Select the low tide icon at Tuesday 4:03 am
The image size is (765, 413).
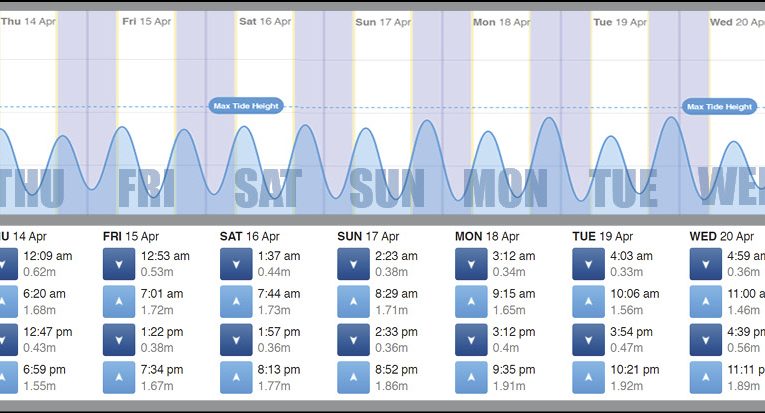tap(586, 263)
